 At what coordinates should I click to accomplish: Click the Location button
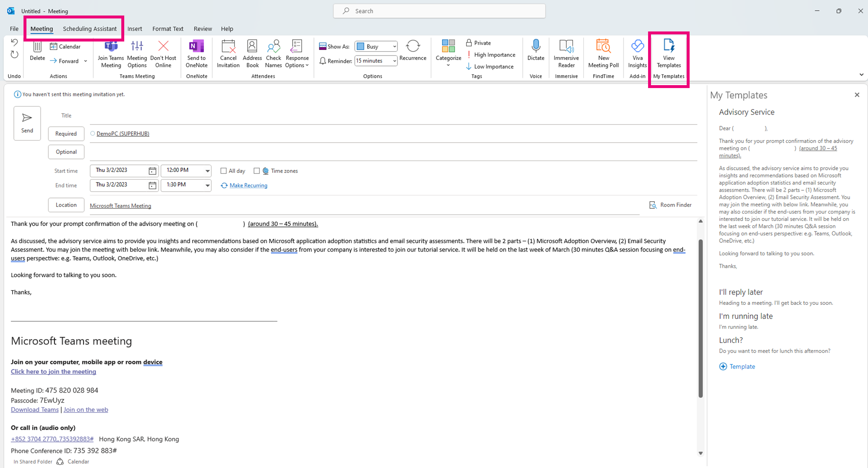pos(66,205)
